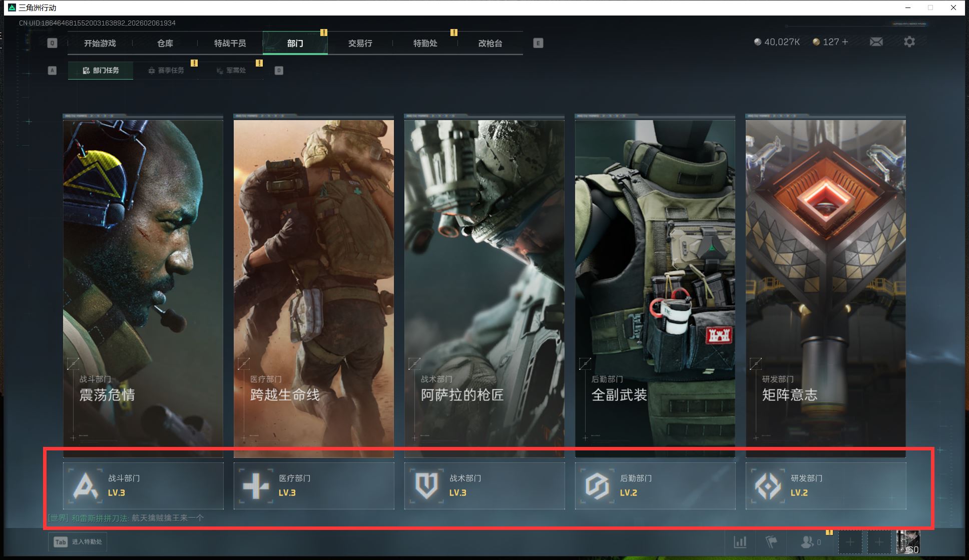Click the first empty teammate slot plus

(x=850, y=541)
